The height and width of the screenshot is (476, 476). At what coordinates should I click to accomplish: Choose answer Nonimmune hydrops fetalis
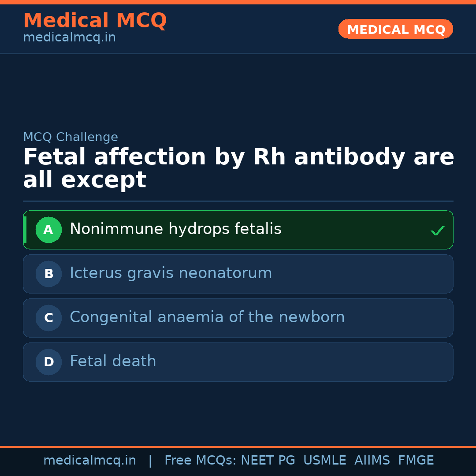(175, 229)
